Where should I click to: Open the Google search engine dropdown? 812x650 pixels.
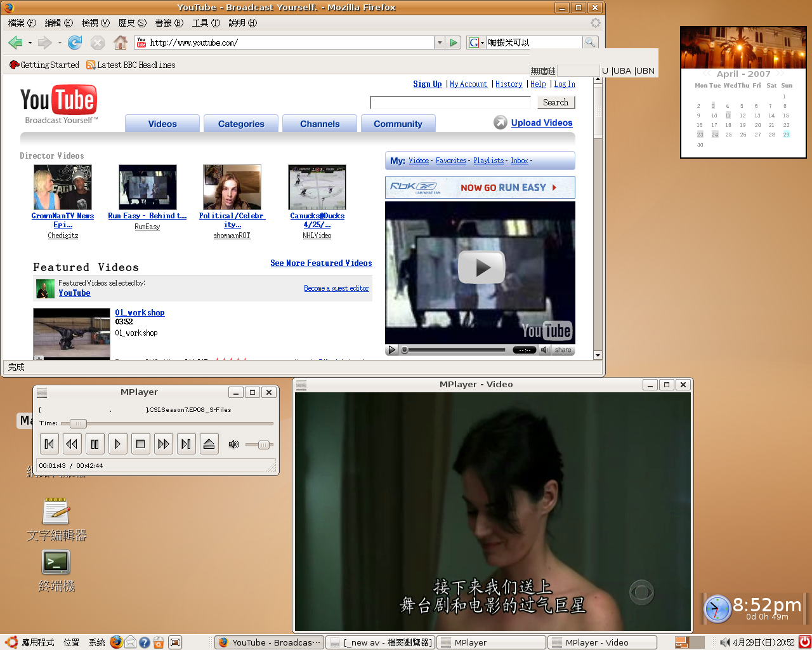click(476, 43)
